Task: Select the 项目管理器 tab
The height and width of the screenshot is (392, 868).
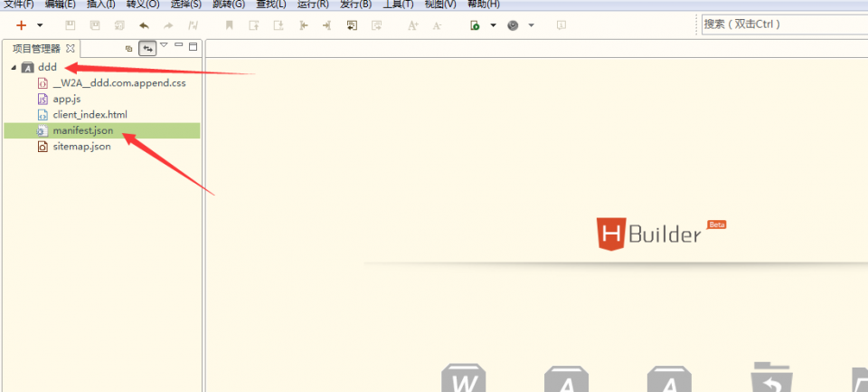Action: click(x=36, y=49)
